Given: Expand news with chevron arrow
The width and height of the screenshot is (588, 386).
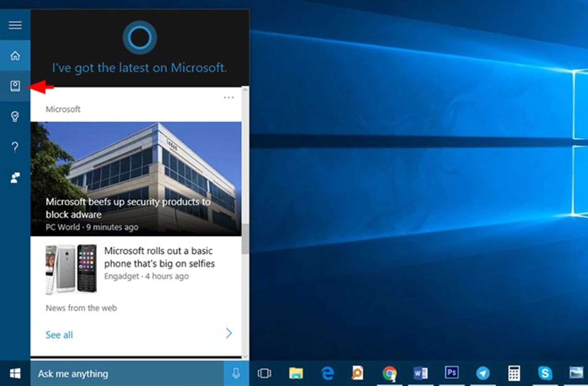Looking at the screenshot, I should coord(229,333).
